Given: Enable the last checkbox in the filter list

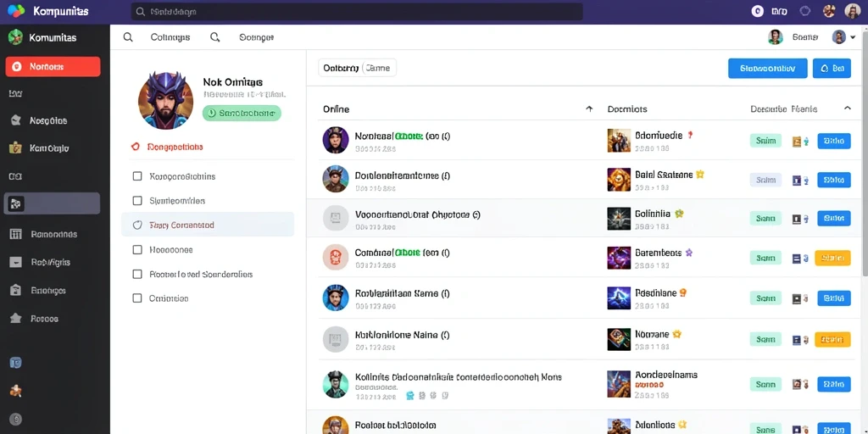Looking at the screenshot, I should 137,298.
